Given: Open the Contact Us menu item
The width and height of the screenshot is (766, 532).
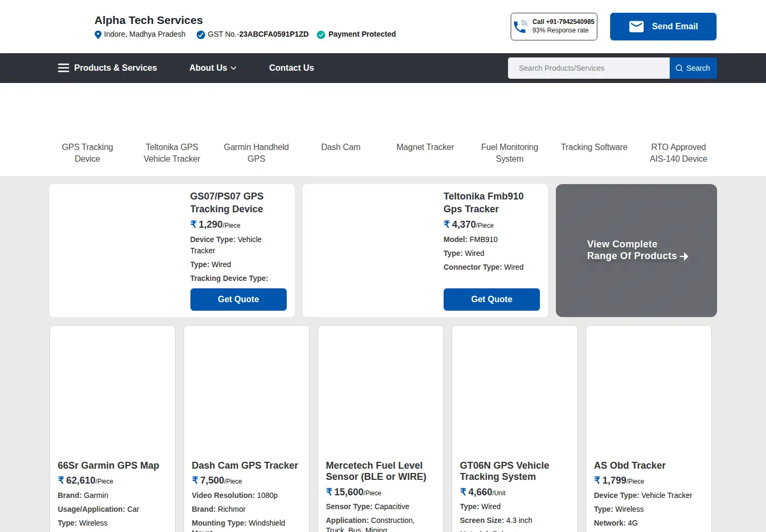Looking at the screenshot, I should click(292, 68).
